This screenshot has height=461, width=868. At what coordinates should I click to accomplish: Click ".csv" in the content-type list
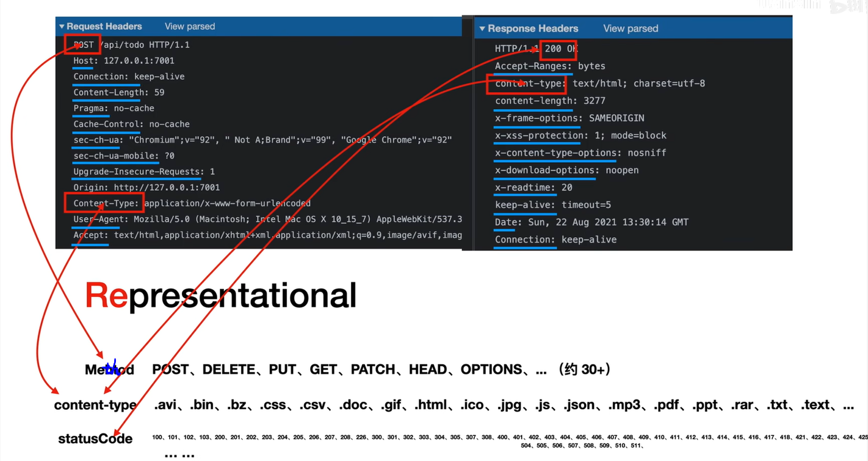[313, 406]
